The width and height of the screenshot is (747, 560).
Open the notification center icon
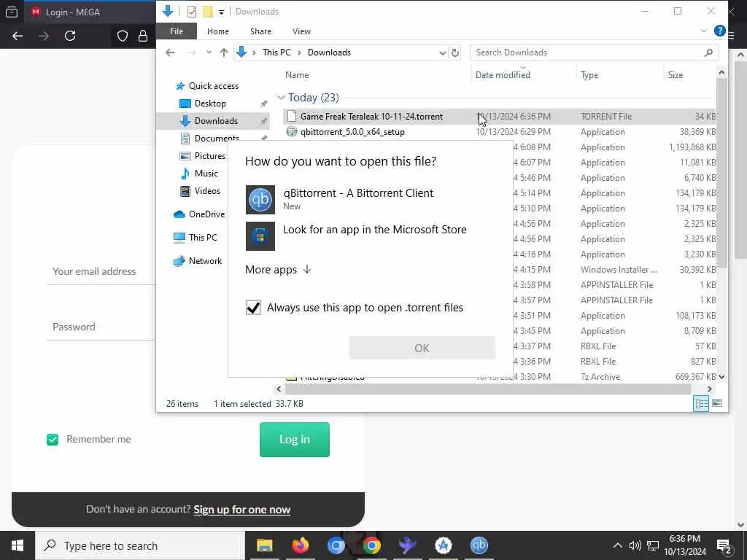click(724, 545)
